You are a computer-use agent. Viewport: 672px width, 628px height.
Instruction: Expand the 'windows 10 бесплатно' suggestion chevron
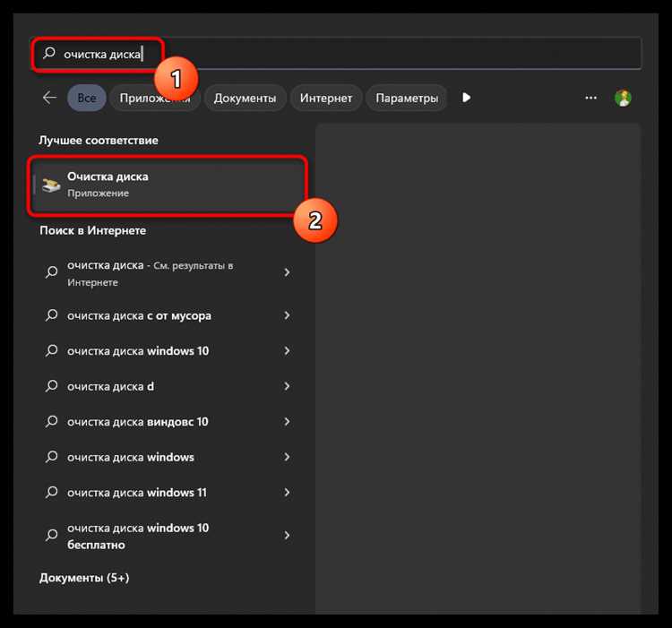tap(287, 536)
